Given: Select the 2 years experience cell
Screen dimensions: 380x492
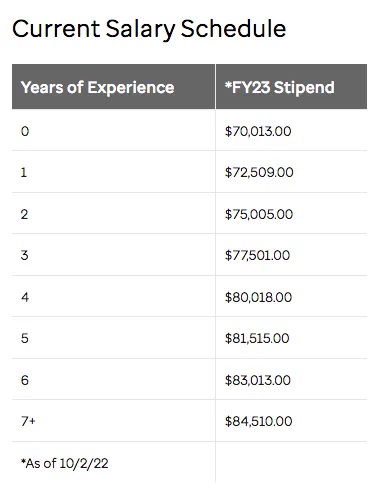Looking at the screenshot, I should [x=114, y=213].
